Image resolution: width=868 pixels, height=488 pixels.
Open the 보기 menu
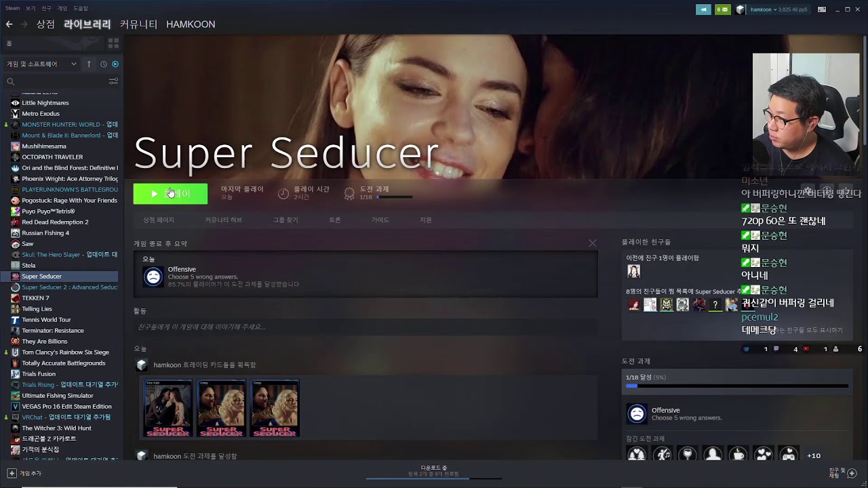pos(31,8)
